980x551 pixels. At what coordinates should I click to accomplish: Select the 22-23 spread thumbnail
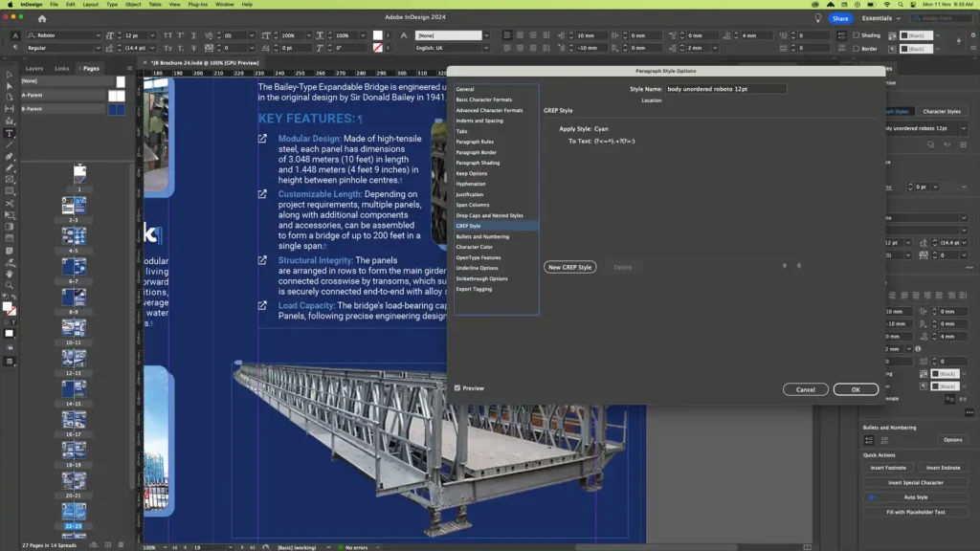click(x=74, y=512)
